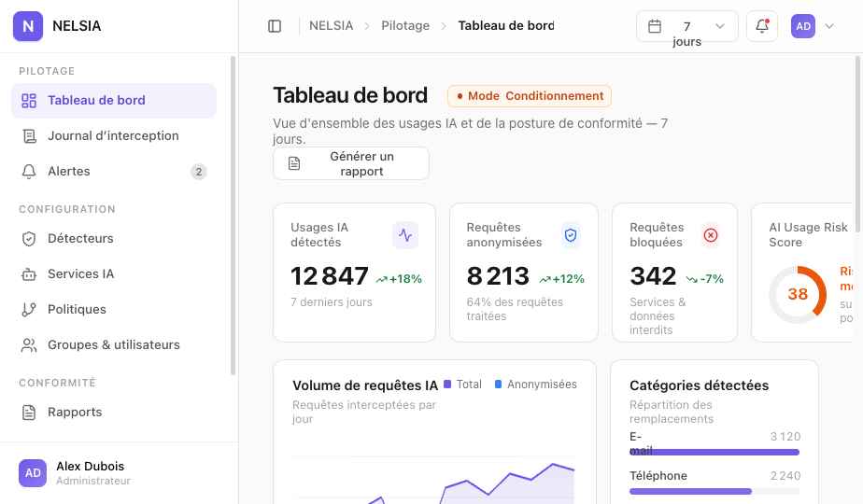Click the Mode Conditionnement badge
863x504 pixels.
point(530,96)
